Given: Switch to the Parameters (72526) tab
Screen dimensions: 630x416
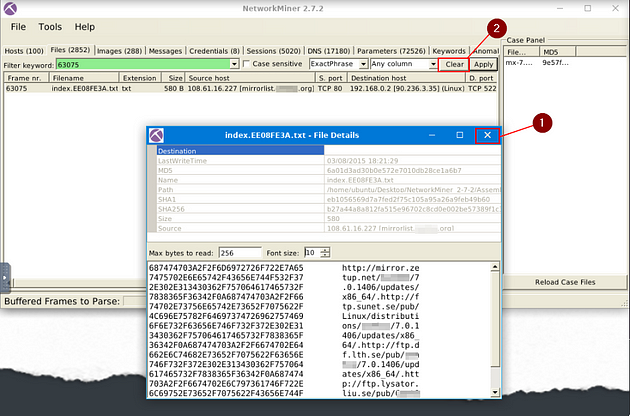Looking at the screenshot, I should coord(391,51).
